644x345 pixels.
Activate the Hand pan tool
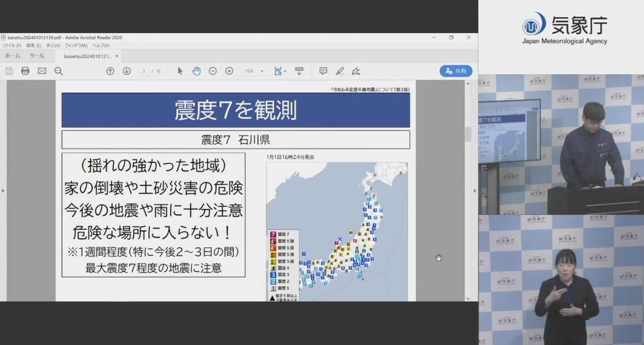point(196,71)
